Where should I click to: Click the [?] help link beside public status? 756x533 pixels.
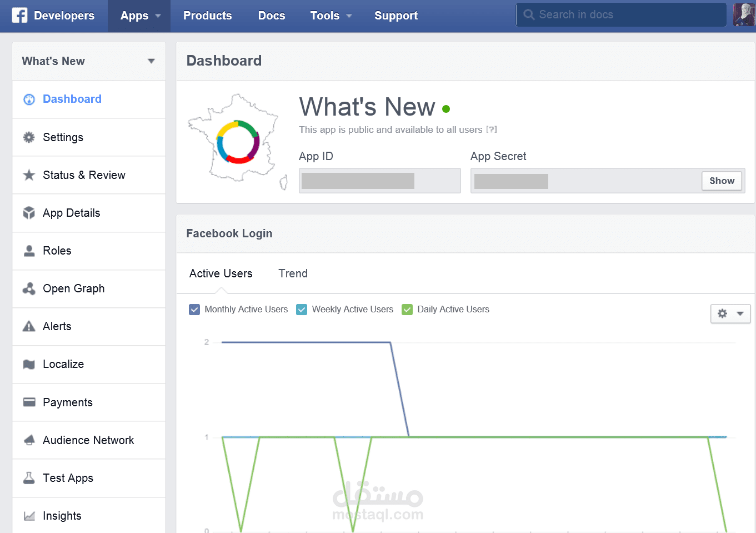pyautogui.click(x=492, y=129)
